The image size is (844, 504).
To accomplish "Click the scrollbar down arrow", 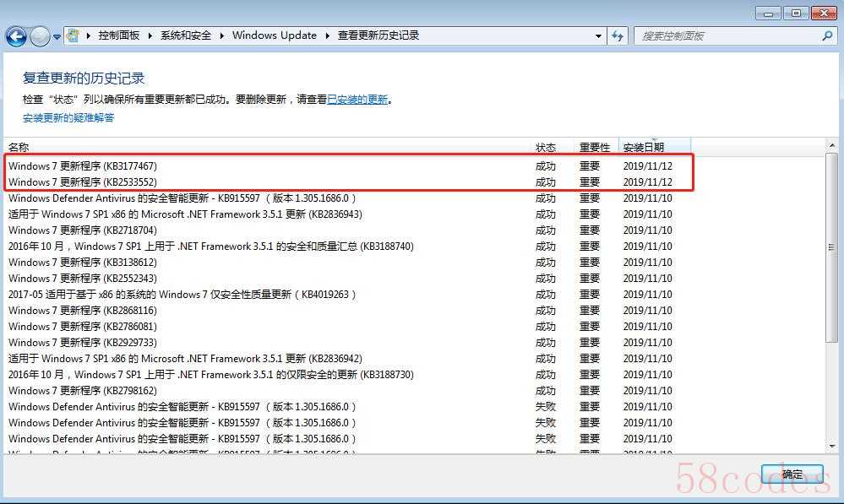I will (831, 446).
